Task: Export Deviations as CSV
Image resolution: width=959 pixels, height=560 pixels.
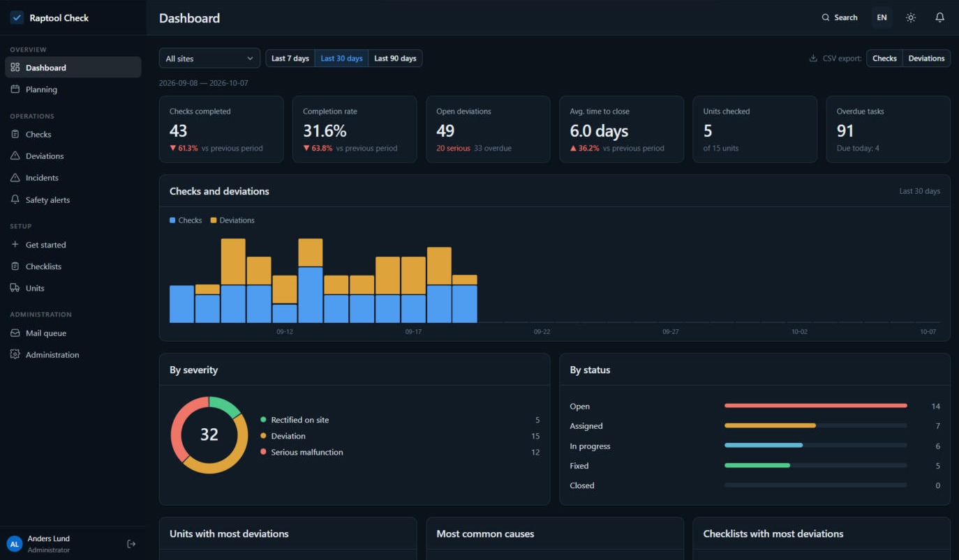Action: click(926, 59)
